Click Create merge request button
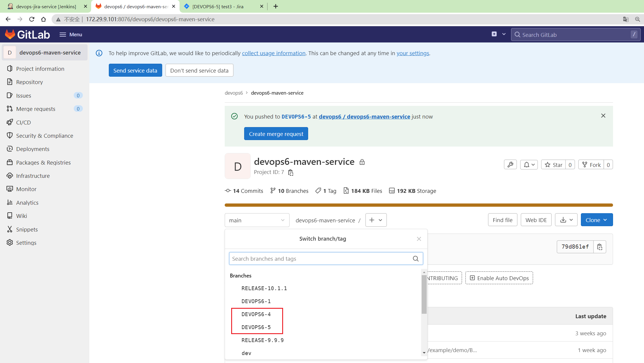The height and width of the screenshot is (363, 644). click(x=276, y=134)
